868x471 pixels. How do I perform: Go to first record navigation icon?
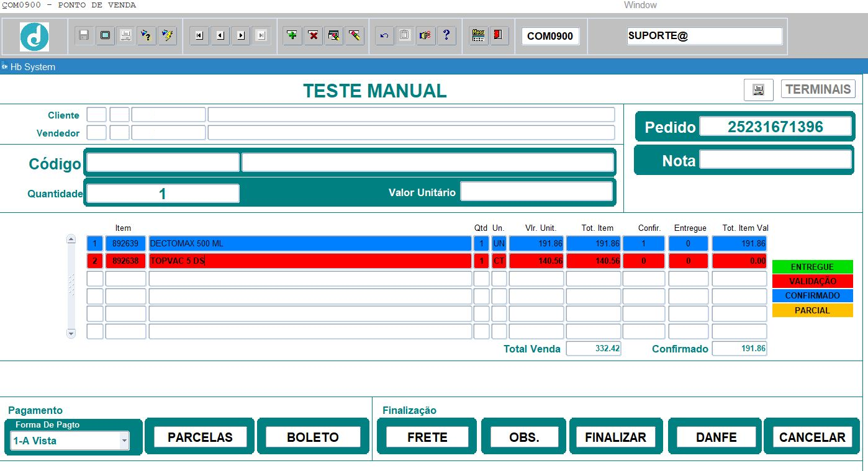[199, 35]
